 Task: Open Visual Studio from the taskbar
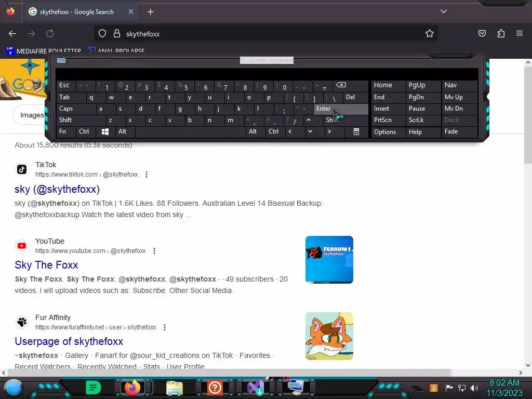tap(256, 388)
